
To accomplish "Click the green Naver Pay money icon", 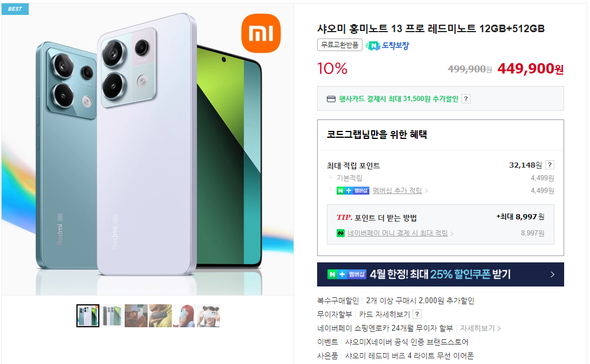I will [x=341, y=233].
